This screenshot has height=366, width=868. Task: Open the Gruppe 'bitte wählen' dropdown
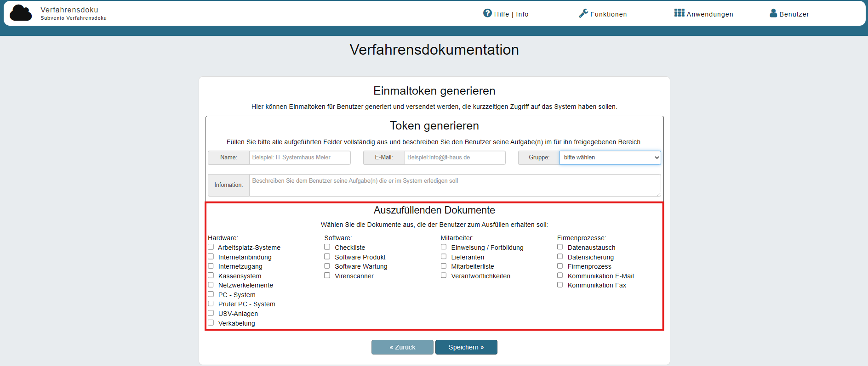[x=610, y=158]
